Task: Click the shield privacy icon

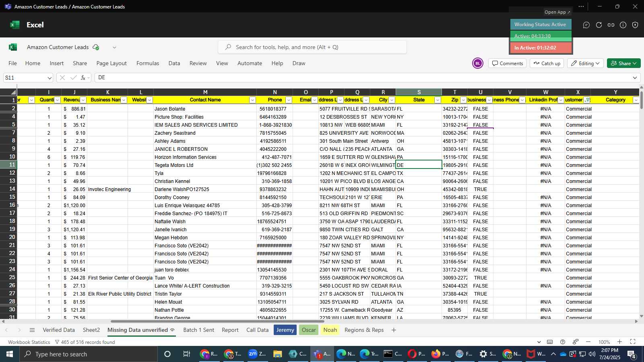Action: point(635,25)
